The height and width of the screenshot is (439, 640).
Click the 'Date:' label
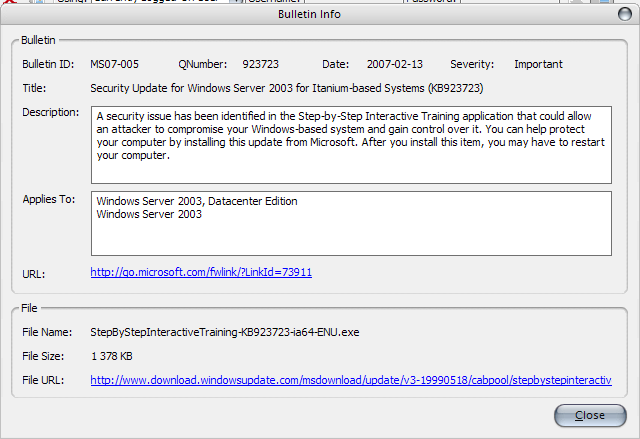pos(336,64)
